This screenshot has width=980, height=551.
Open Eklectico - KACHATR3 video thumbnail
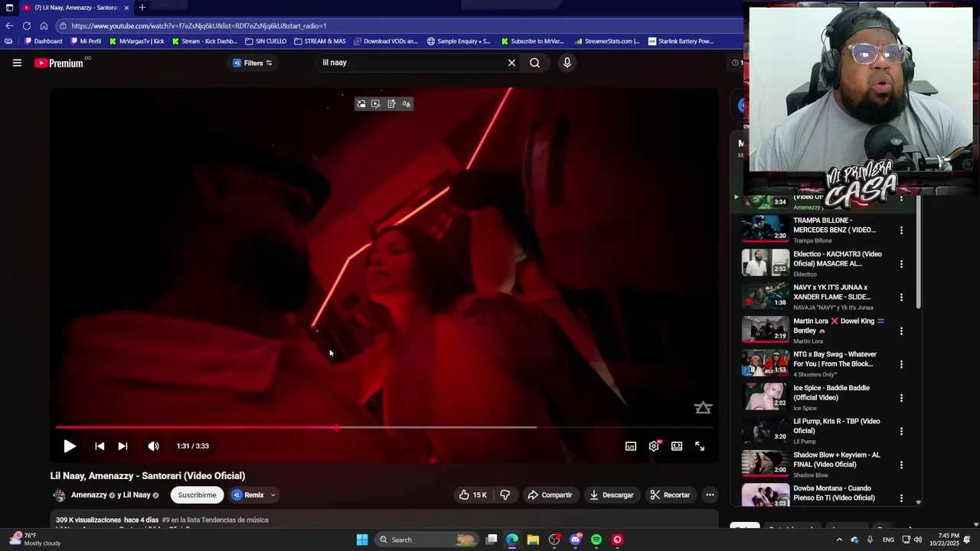click(765, 262)
